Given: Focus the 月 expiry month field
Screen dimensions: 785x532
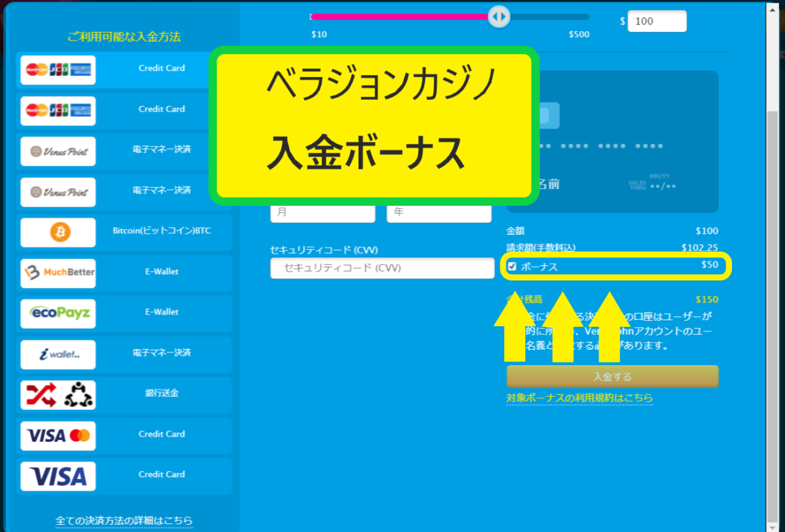Looking at the screenshot, I should (323, 212).
